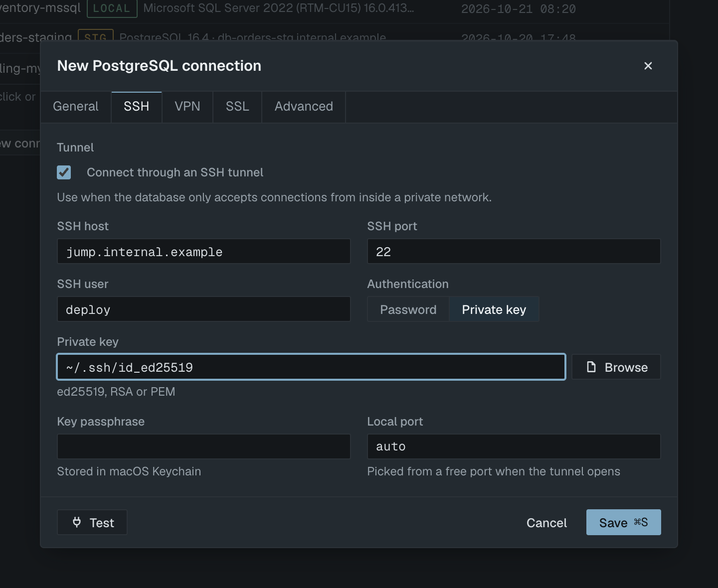The width and height of the screenshot is (718, 588).
Task: Click the dialog title New PostgreSQL connection
Action: (x=159, y=66)
